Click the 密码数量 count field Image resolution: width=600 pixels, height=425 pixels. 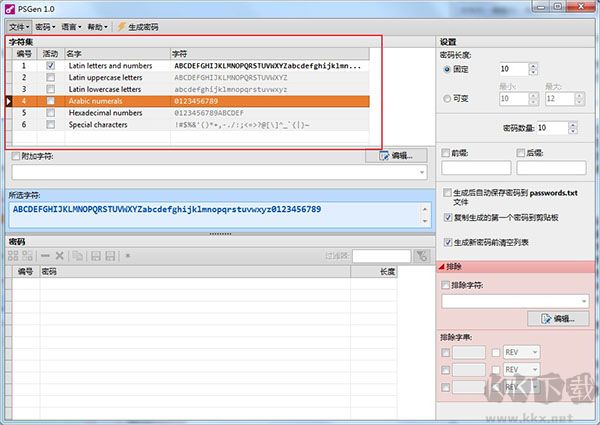(553, 128)
